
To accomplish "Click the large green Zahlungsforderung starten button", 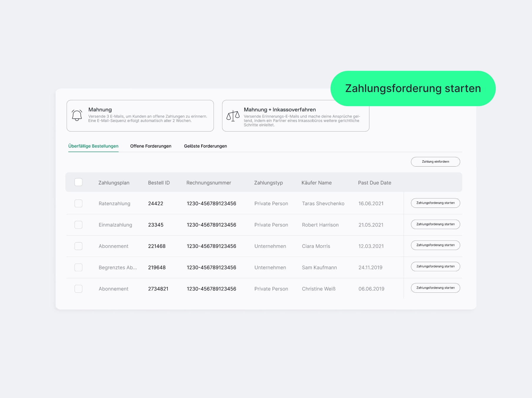I will point(413,88).
